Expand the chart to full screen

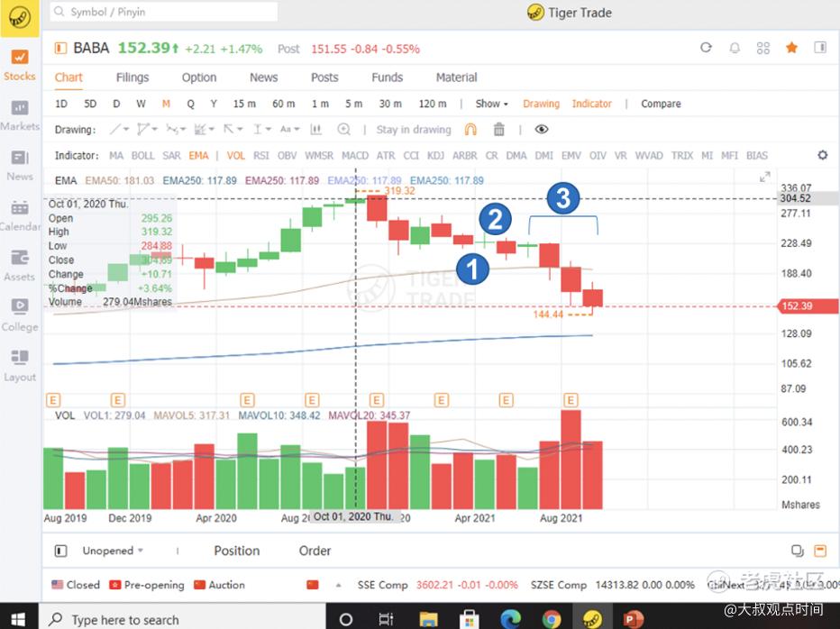click(765, 177)
